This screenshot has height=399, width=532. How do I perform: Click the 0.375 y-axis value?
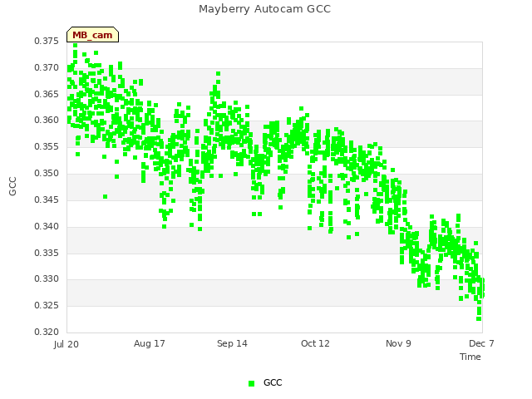pyautogui.click(x=47, y=41)
